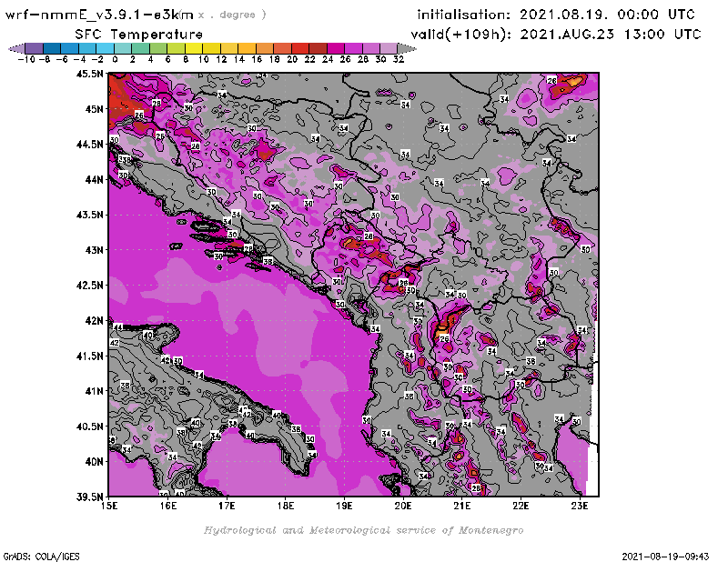
Task: Click the gray arrow swatch above 32
Action: (407, 48)
